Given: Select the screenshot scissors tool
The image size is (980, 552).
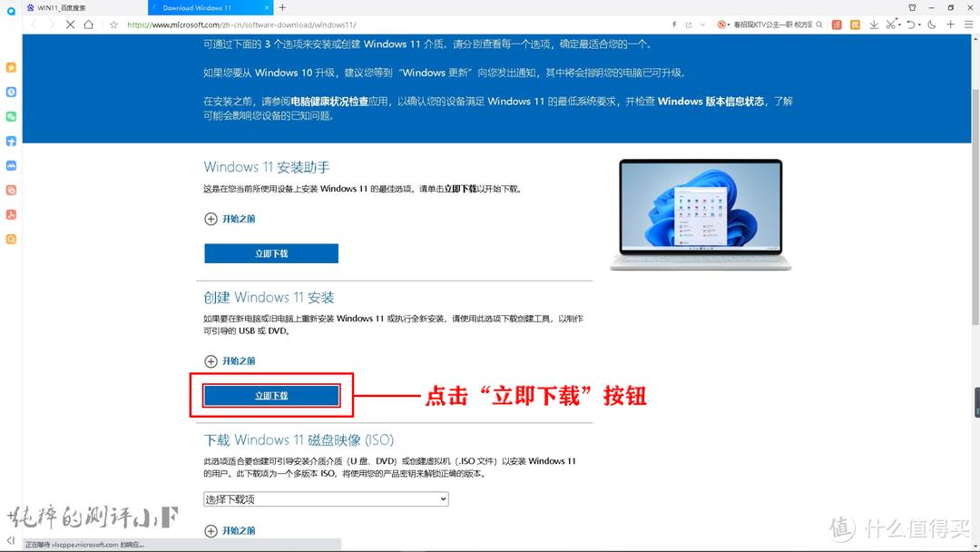Looking at the screenshot, I should pos(891,25).
